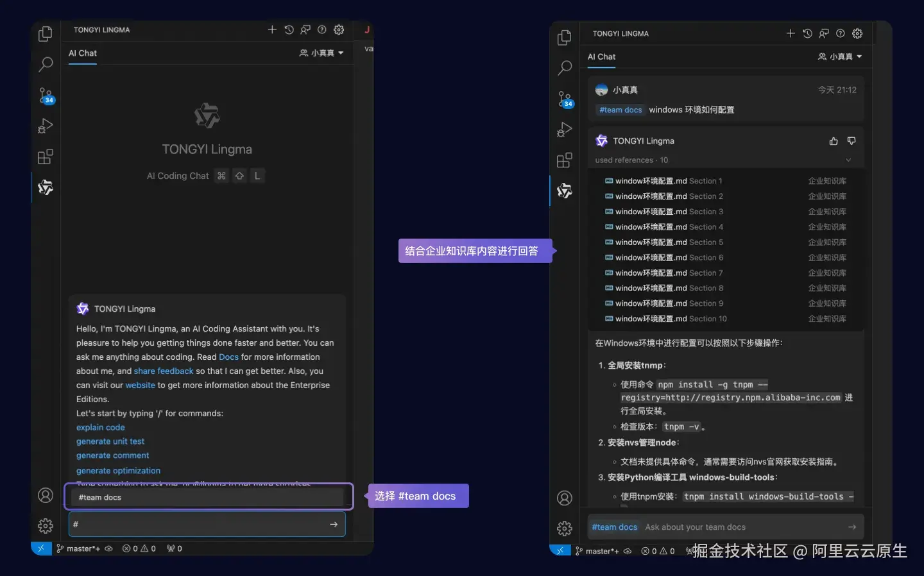This screenshot has height=576, width=924.
Task: Open TONGYI Lingma icon in right activity bar
Action: 565,191
